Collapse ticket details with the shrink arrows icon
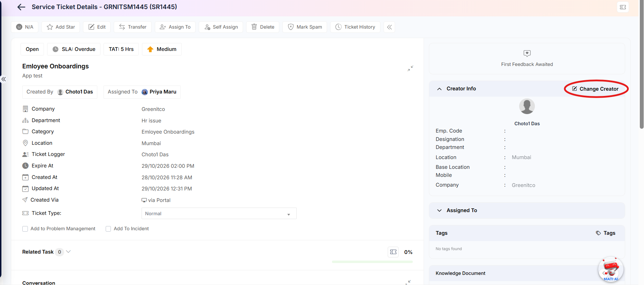Viewport: 644px width, 285px height. coord(410,68)
